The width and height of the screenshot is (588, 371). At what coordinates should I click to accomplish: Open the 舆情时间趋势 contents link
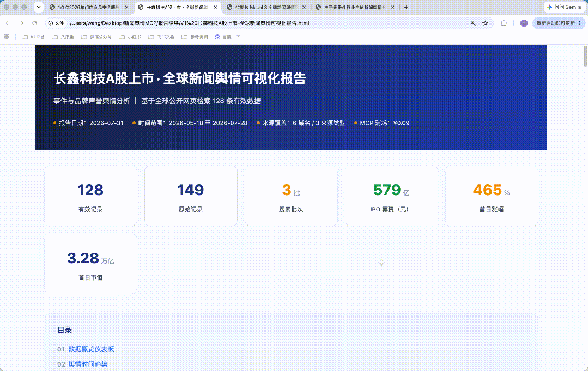pos(88,364)
